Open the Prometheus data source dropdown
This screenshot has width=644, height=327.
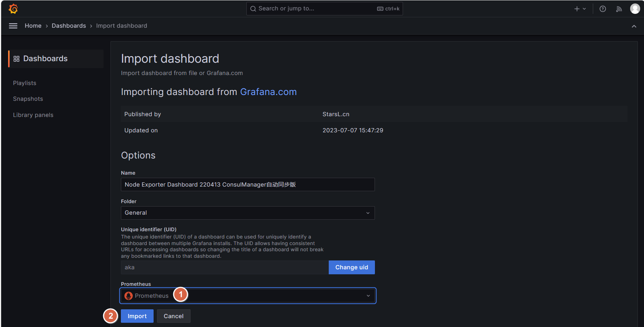248,296
